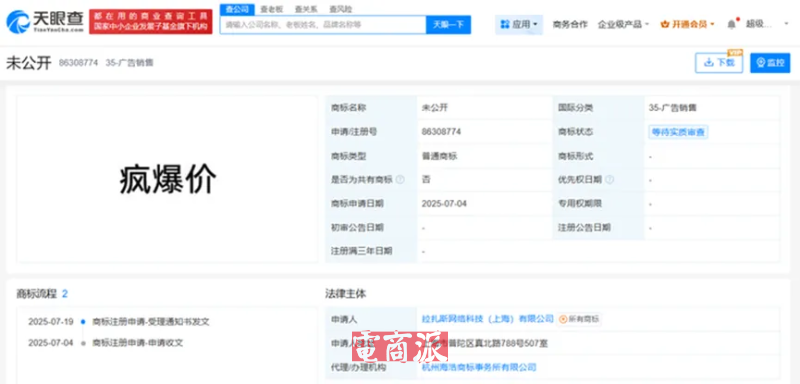This screenshot has height=384, width=800.
Task: Select the 查风险 search tab
Action: pyautogui.click(x=340, y=9)
